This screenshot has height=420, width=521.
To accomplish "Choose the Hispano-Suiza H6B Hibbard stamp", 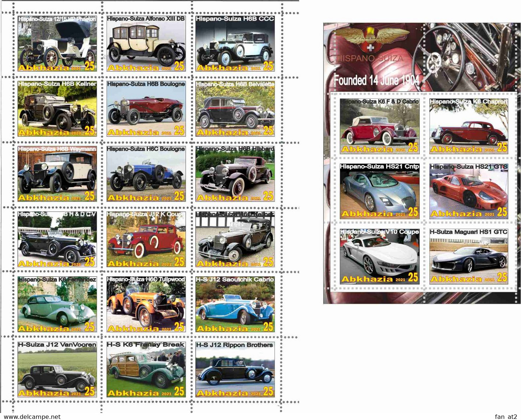I will pos(235,174).
